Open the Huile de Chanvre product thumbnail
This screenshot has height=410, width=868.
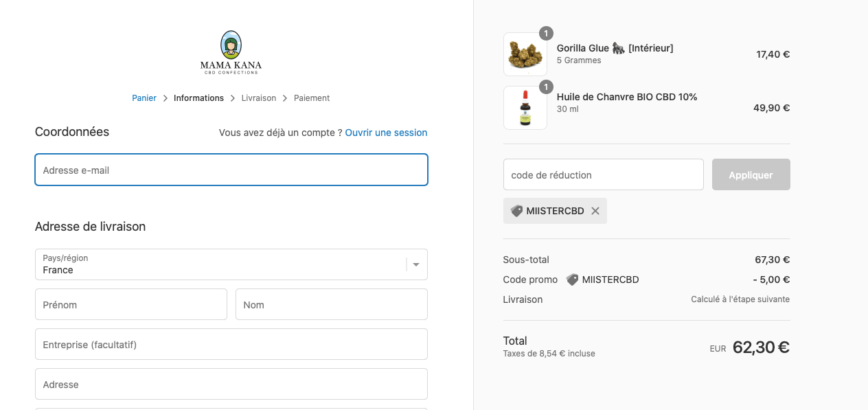(525, 108)
